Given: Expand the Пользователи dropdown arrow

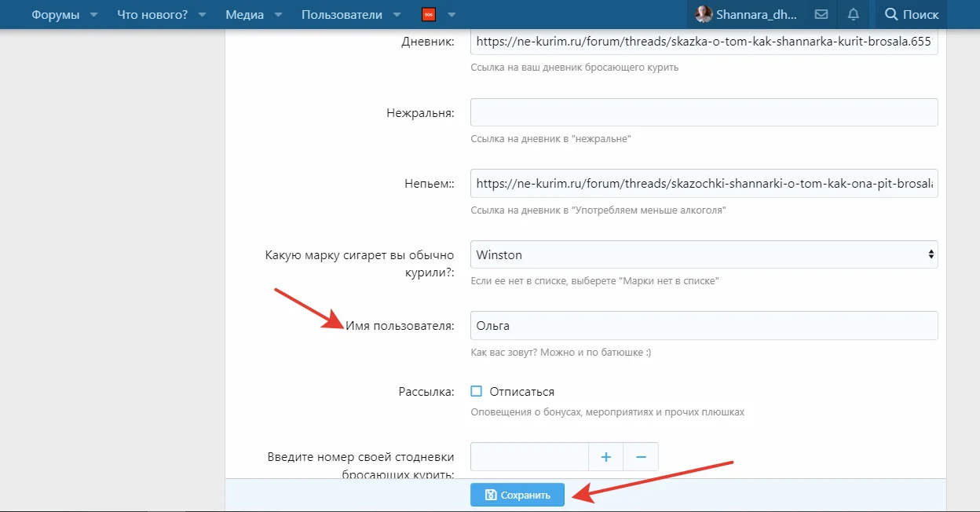Looking at the screenshot, I should tap(397, 15).
